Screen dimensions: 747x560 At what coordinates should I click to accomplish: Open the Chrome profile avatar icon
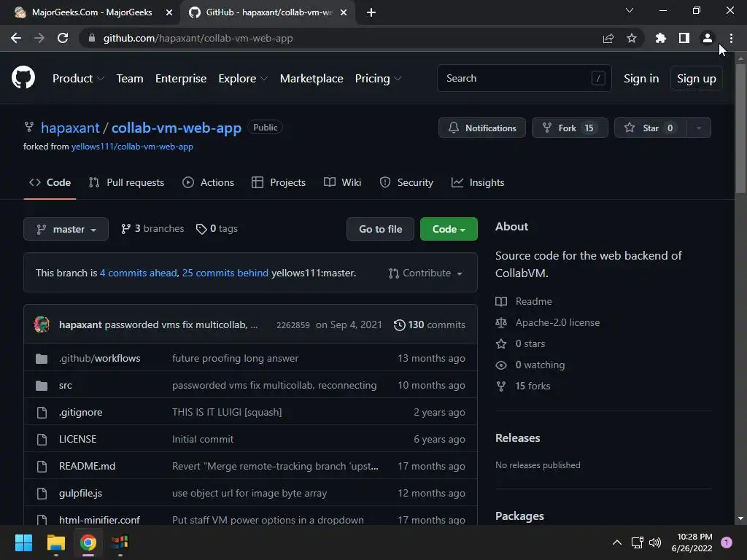[708, 38]
